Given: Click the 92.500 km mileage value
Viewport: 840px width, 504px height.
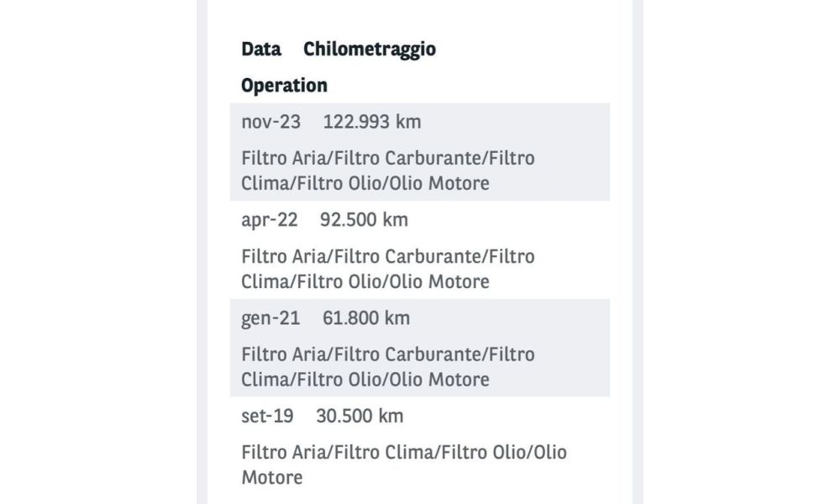Looking at the screenshot, I should point(364,221).
